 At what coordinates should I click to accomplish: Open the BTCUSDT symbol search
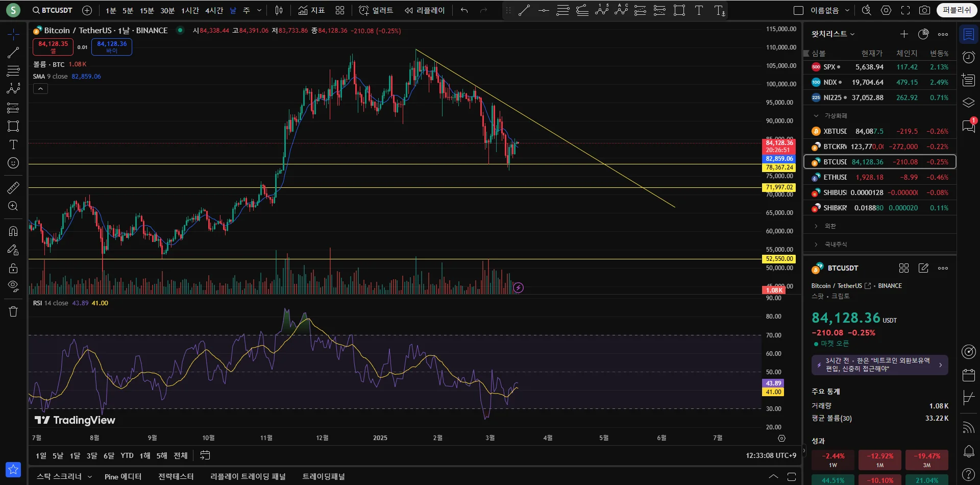click(x=53, y=10)
